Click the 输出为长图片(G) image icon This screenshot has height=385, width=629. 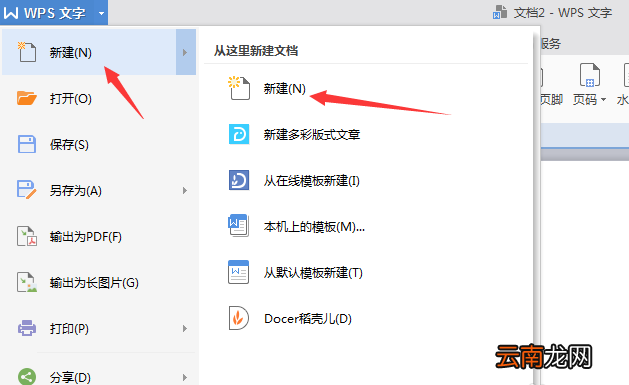[27, 282]
